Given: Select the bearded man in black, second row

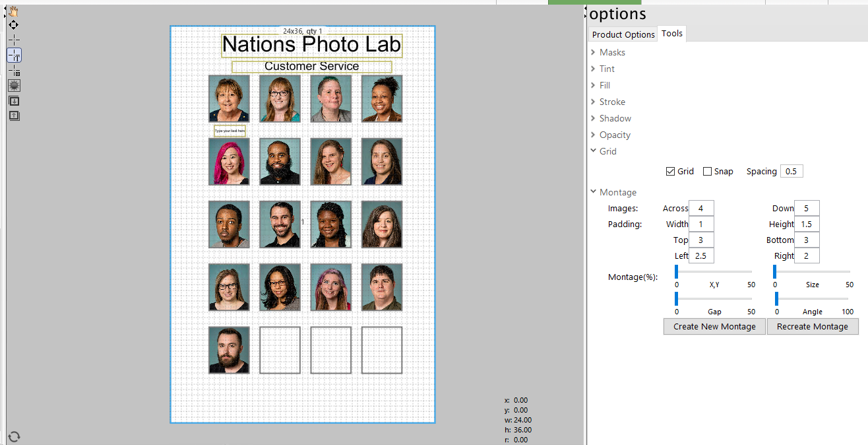Looking at the screenshot, I should point(280,161).
